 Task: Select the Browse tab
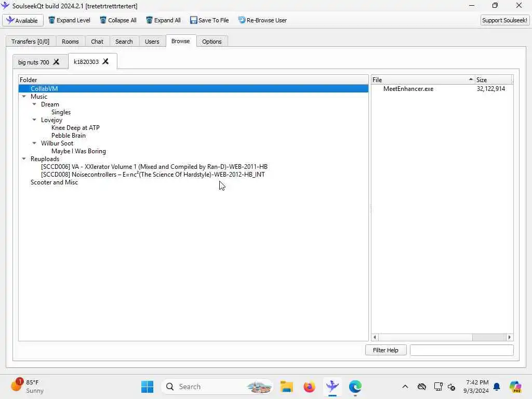pyautogui.click(x=180, y=41)
